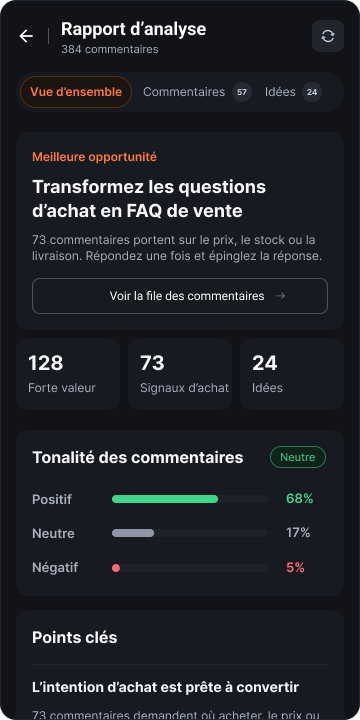
Task: Select the 57 badge on Commentaires
Action: (x=242, y=92)
